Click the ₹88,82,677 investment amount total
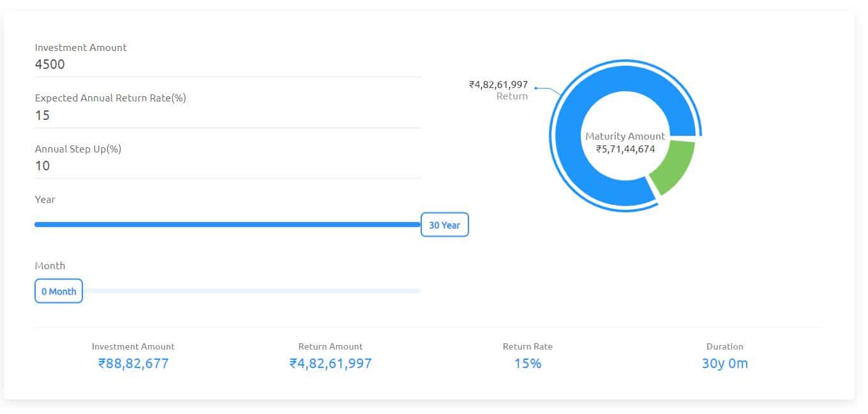 pyautogui.click(x=133, y=364)
